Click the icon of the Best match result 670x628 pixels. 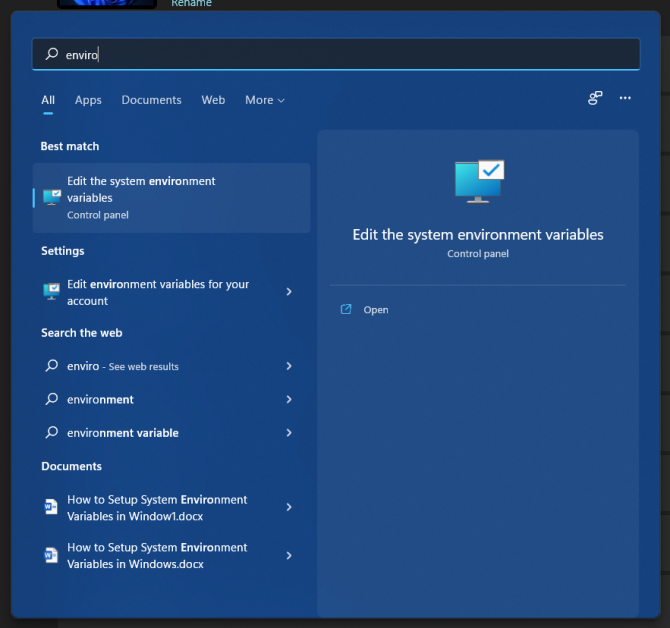tap(52, 197)
